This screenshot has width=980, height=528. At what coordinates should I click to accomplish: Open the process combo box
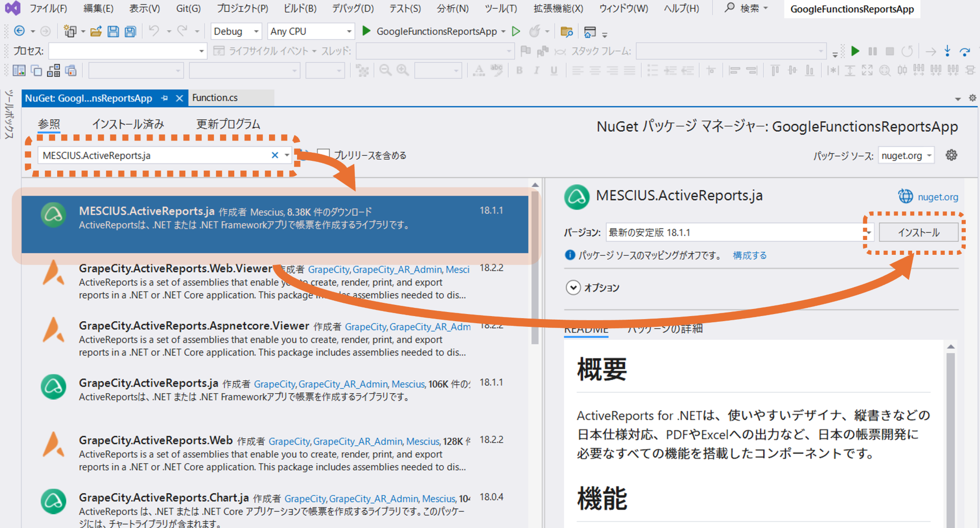[128, 51]
